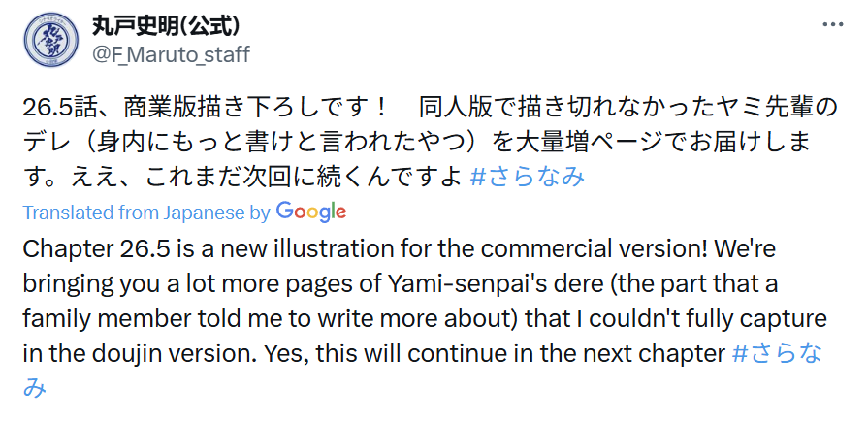Click the phrase "commercial version!" in the translation
Image resolution: width=868 pixels, height=427 pixels.
coord(622,248)
